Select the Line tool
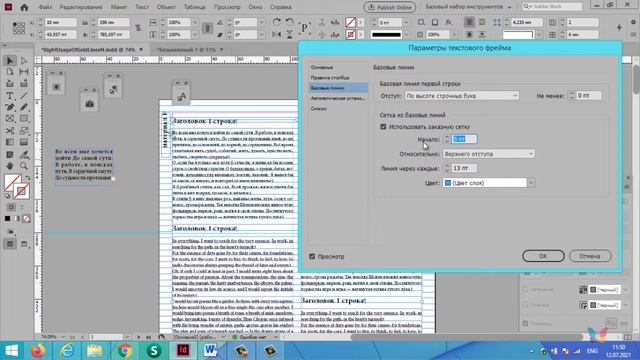Viewport: 640px width, 360px height. tap(24, 96)
